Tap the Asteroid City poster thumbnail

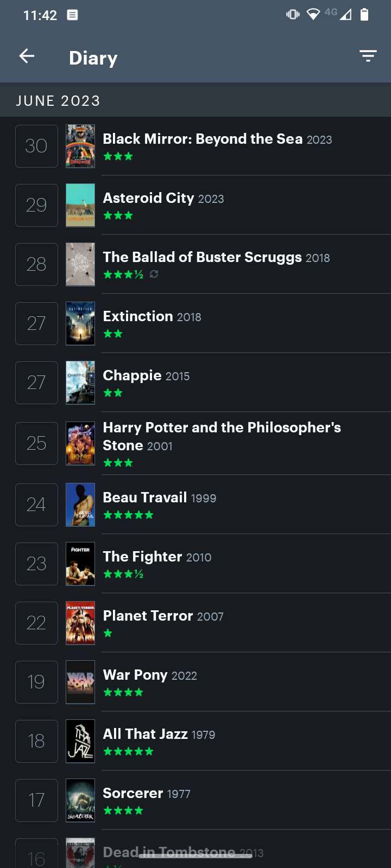[80, 205]
